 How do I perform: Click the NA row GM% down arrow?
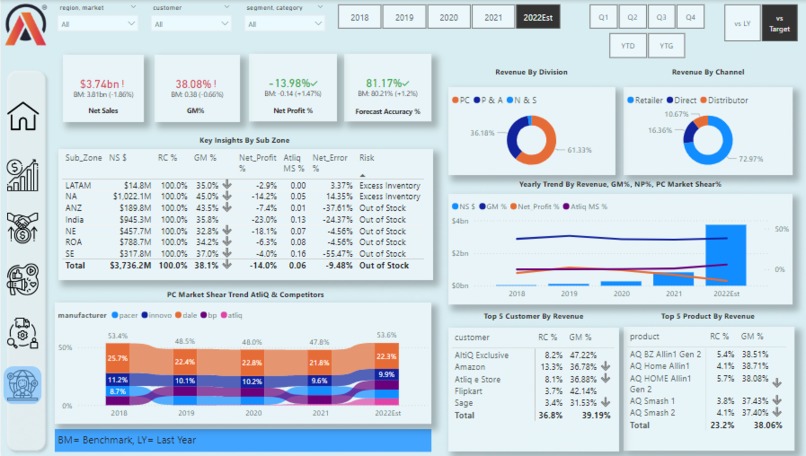[x=227, y=196]
